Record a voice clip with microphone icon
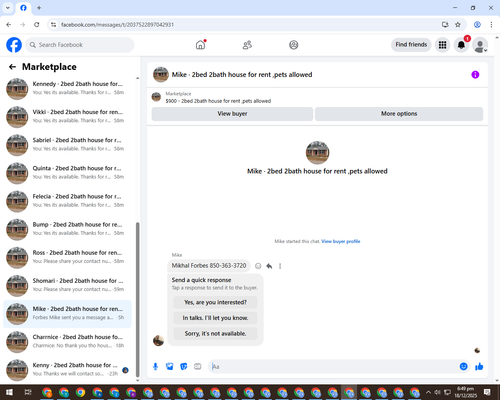The width and height of the screenshot is (500, 400). [x=155, y=367]
